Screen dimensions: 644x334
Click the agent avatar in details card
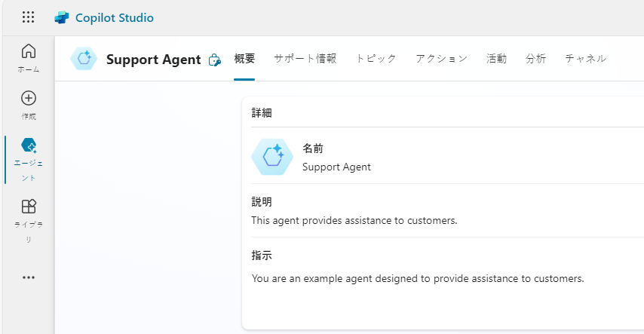[271, 157]
